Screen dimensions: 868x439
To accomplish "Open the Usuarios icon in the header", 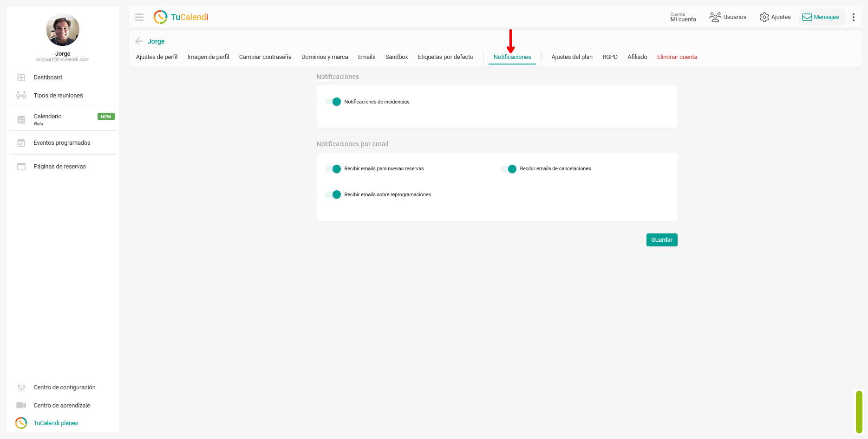I will (x=715, y=17).
